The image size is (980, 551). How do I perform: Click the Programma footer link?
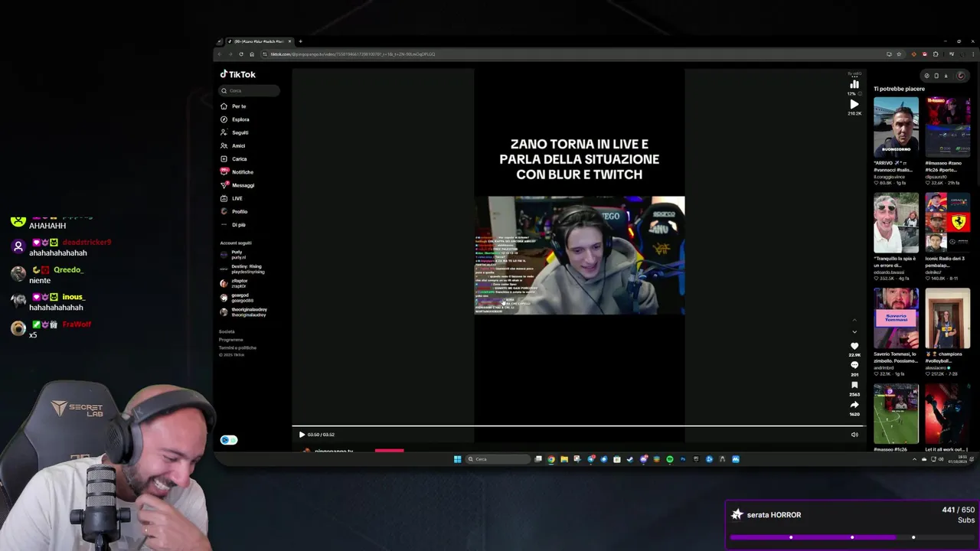tap(230, 339)
